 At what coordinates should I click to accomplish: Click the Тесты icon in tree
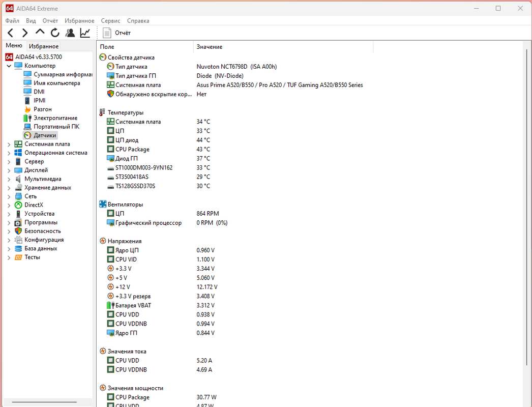pyautogui.click(x=18, y=257)
